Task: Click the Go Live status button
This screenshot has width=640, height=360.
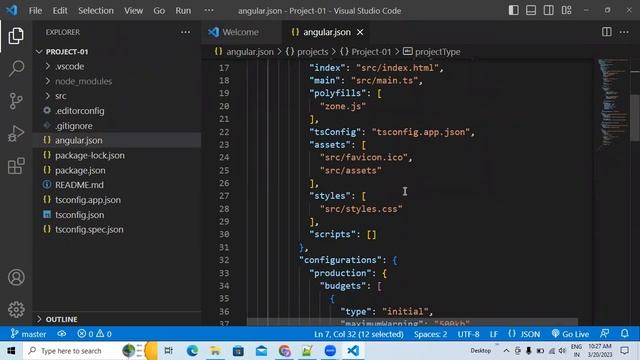Action: 570,334
